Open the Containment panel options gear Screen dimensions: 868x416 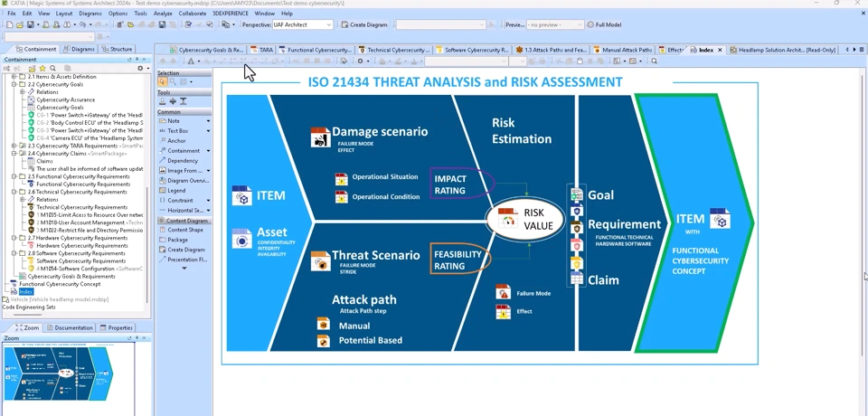pyautogui.click(x=140, y=68)
